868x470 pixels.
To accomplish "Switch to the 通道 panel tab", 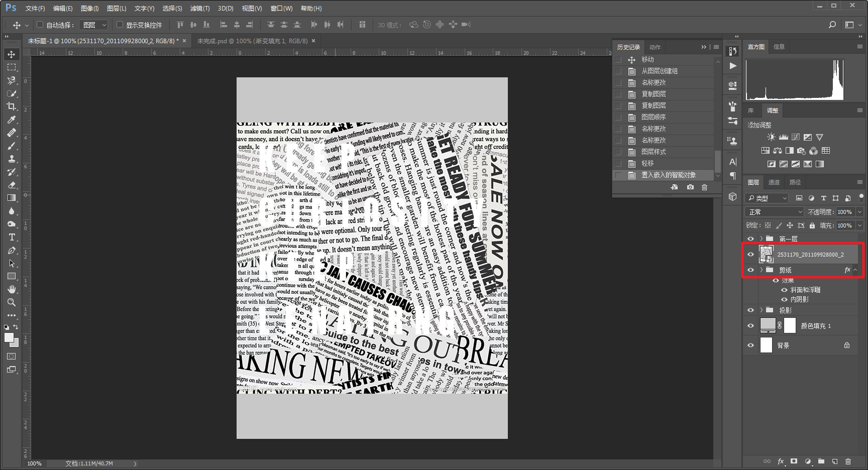I will (x=774, y=182).
